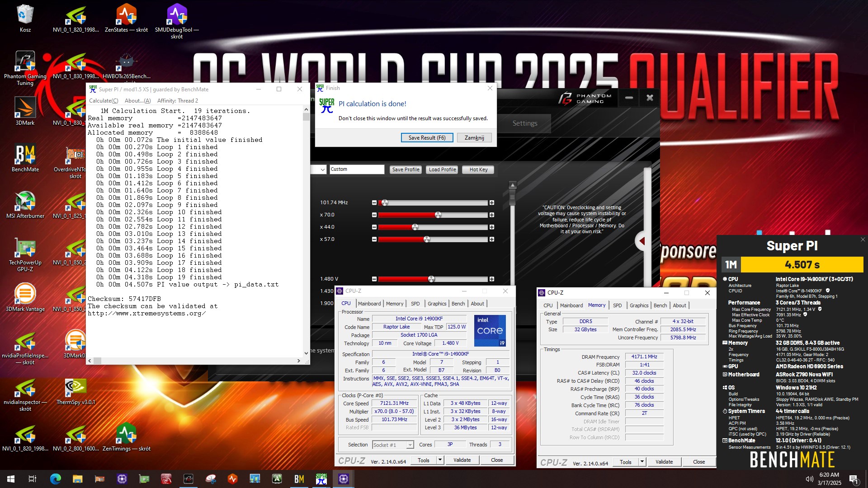Open Tools dropdown arrow in right CPU-Z
The image size is (868, 488).
tap(642, 462)
